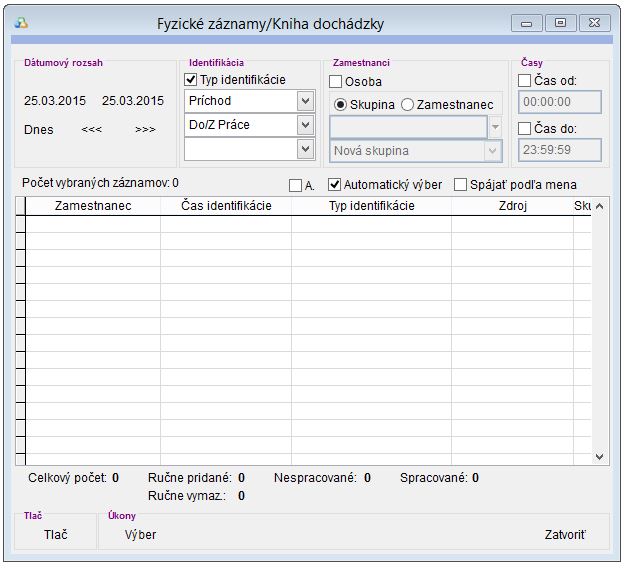Click the 'Počet vybraných záznamov: 0' text
625x568 pixels.
point(100,183)
